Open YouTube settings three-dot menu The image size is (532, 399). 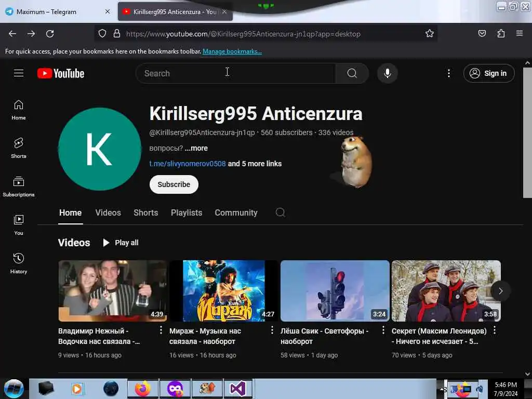point(448,73)
